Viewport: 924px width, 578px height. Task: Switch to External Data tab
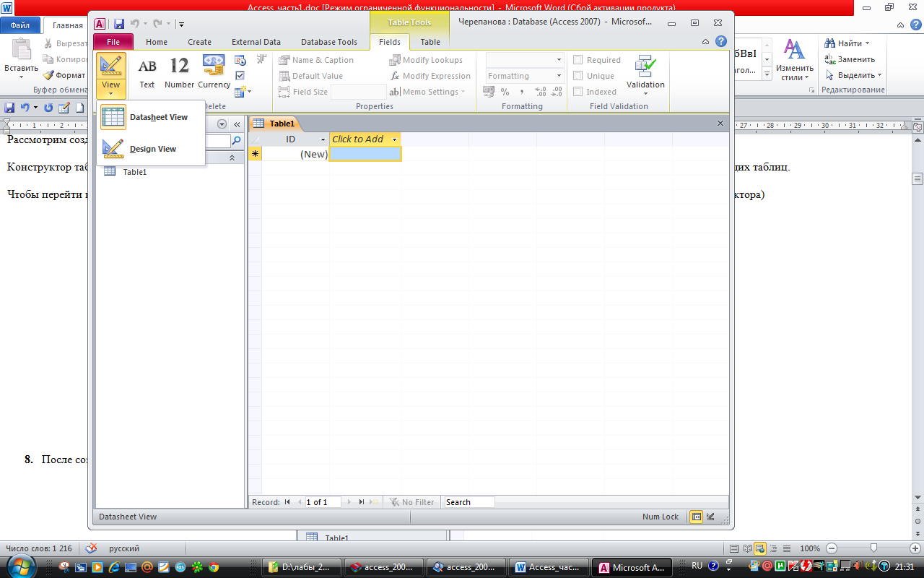pyautogui.click(x=256, y=42)
